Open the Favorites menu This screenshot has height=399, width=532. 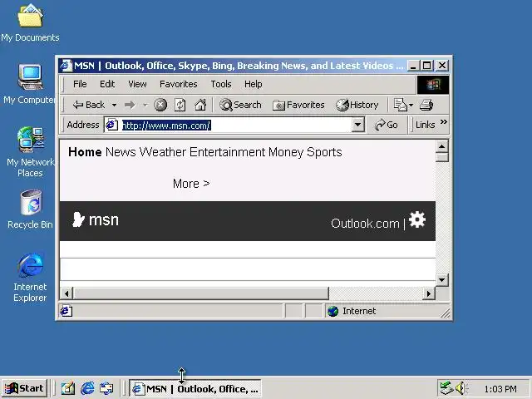click(179, 84)
